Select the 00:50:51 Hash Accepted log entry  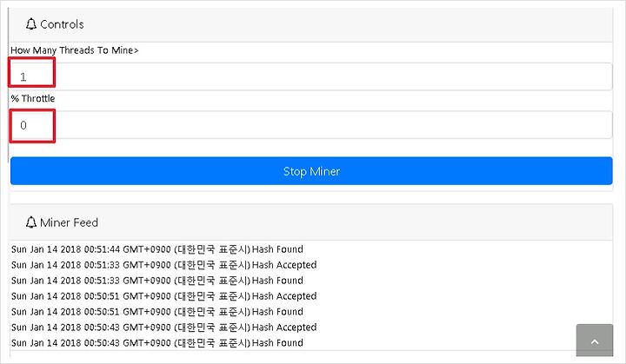coord(164,296)
